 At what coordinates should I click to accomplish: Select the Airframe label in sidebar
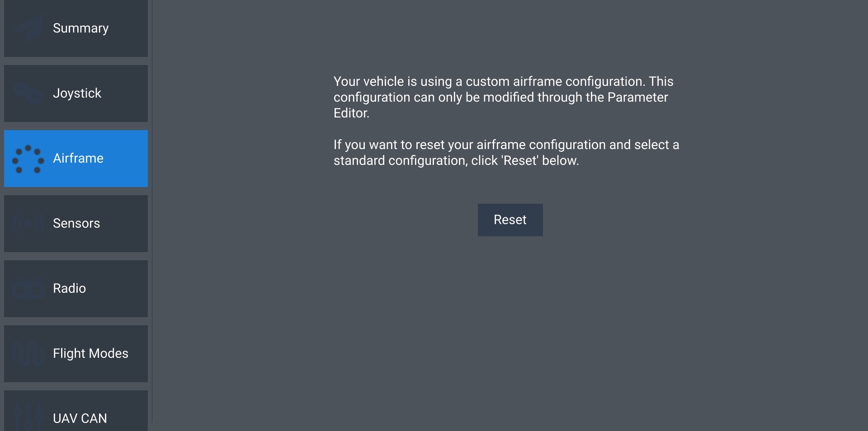78,159
